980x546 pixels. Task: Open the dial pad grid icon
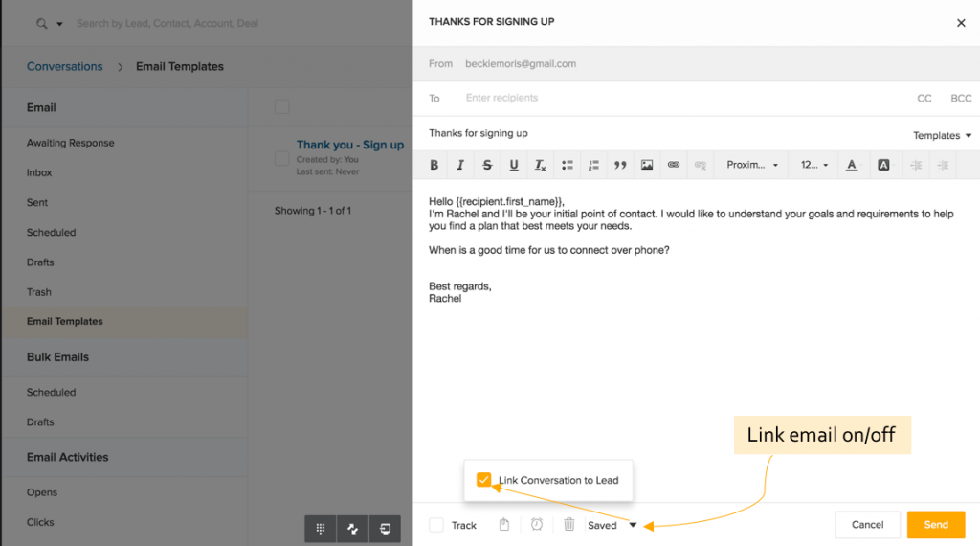pos(320,529)
